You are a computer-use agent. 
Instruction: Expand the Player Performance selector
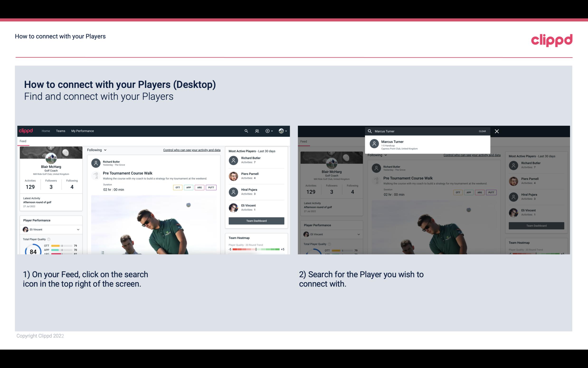[x=78, y=229]
